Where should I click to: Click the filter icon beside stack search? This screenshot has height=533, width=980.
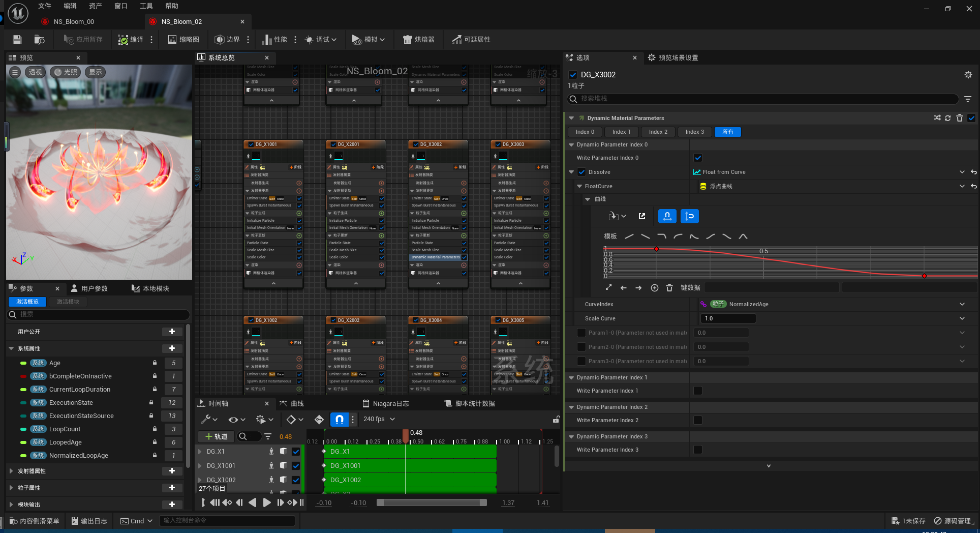point(968,99)
